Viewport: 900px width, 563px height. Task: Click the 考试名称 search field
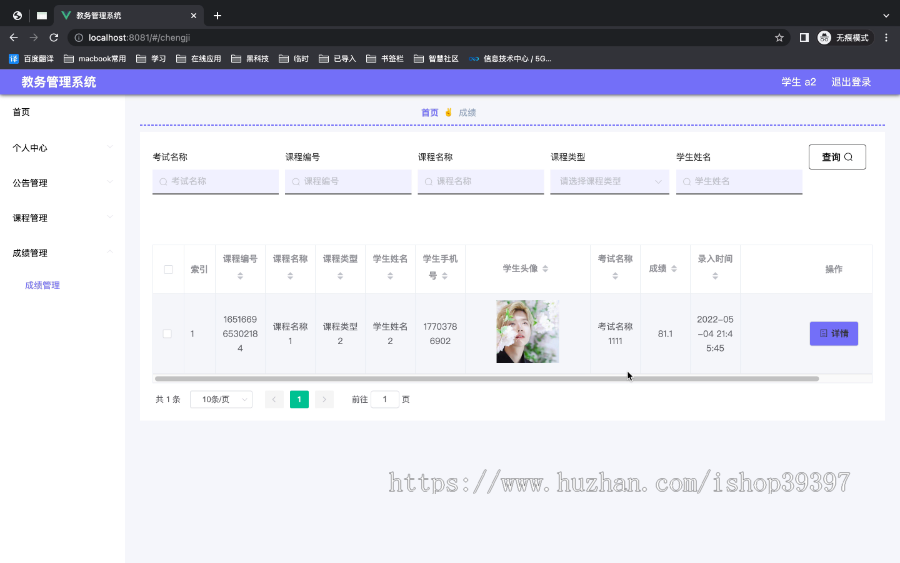pyautogui.click(x=215, y=181)
